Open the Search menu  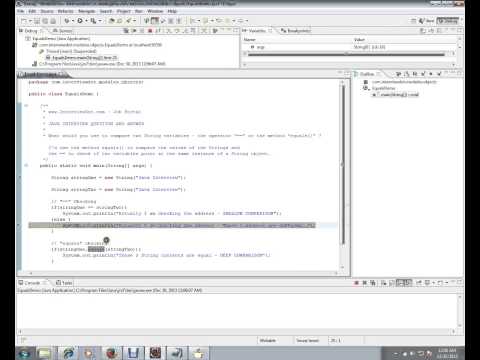pyautogui.click(x=106, y=11)
